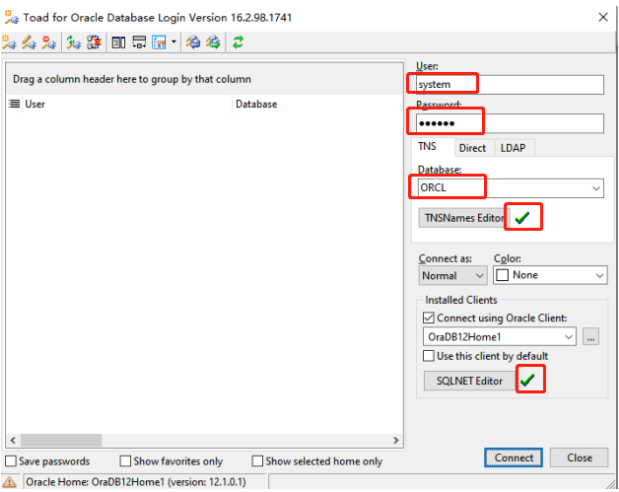Open the SQLNET Editor
Image resolution: width=619 pixels, height=492 pixels.
[469, 381]
